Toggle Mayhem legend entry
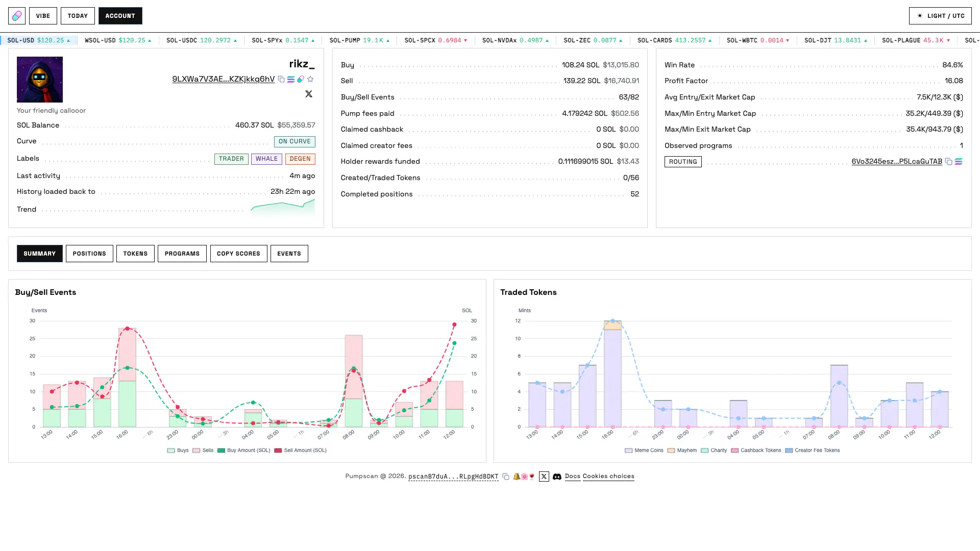The width and height of the screenshot is (980, 551). pyautogui.click(x=682, y=450)
